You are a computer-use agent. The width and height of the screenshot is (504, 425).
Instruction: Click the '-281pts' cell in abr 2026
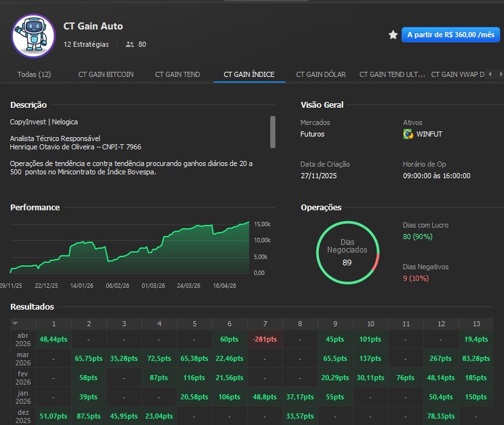(x=265, y=339)
